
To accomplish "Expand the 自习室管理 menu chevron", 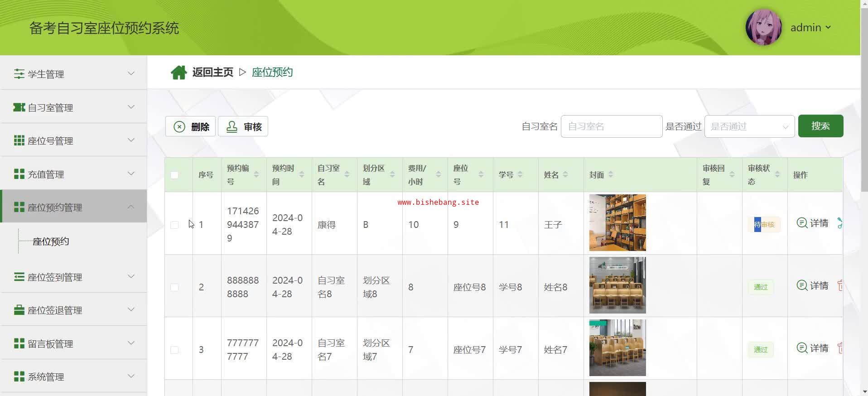I will tap(131, 107).
